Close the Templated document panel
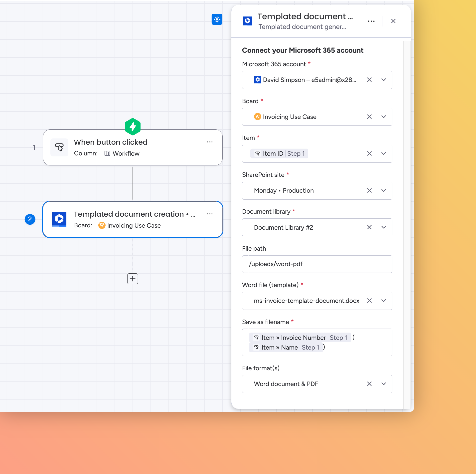 393,21
